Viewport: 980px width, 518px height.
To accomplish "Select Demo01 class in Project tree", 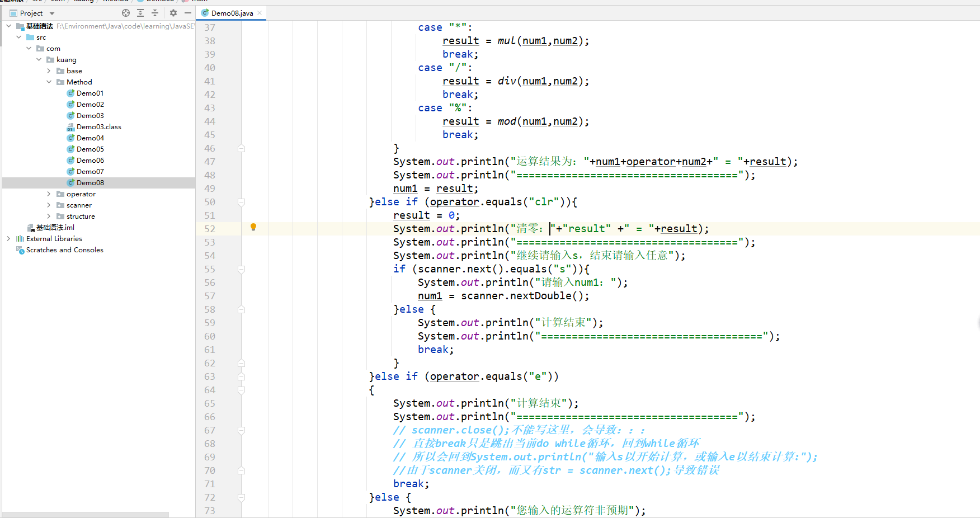I will point(90,93).
